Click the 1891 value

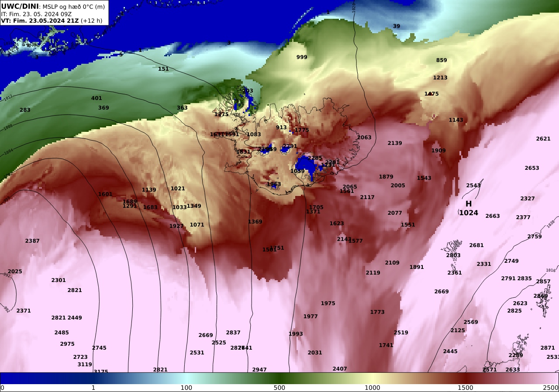tap(417, 267)
